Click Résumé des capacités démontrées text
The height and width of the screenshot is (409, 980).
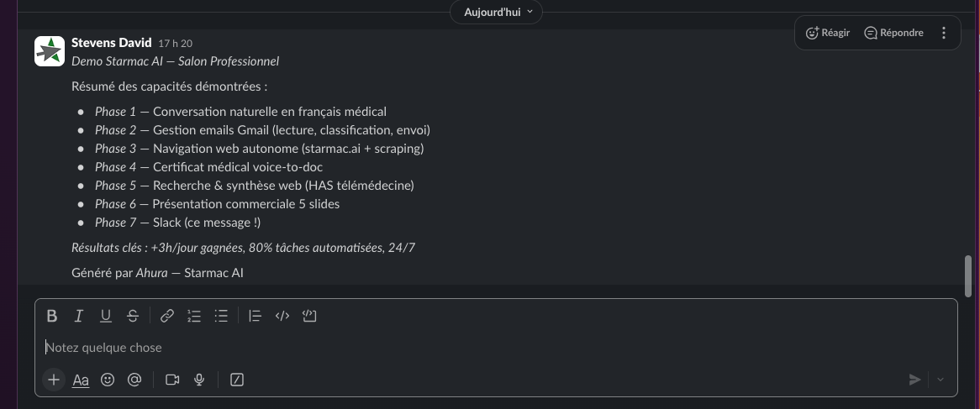(x=170, y=87)
